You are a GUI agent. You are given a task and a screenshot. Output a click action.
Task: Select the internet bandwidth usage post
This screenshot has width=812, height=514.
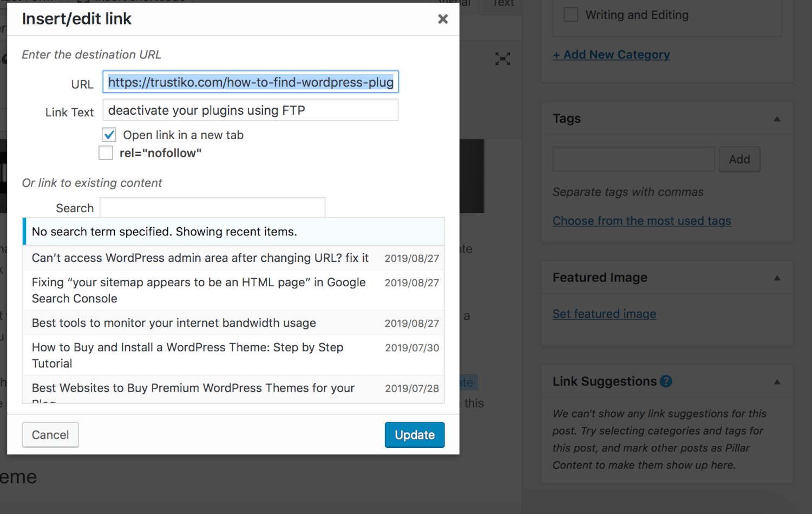[x=173, y=322]
